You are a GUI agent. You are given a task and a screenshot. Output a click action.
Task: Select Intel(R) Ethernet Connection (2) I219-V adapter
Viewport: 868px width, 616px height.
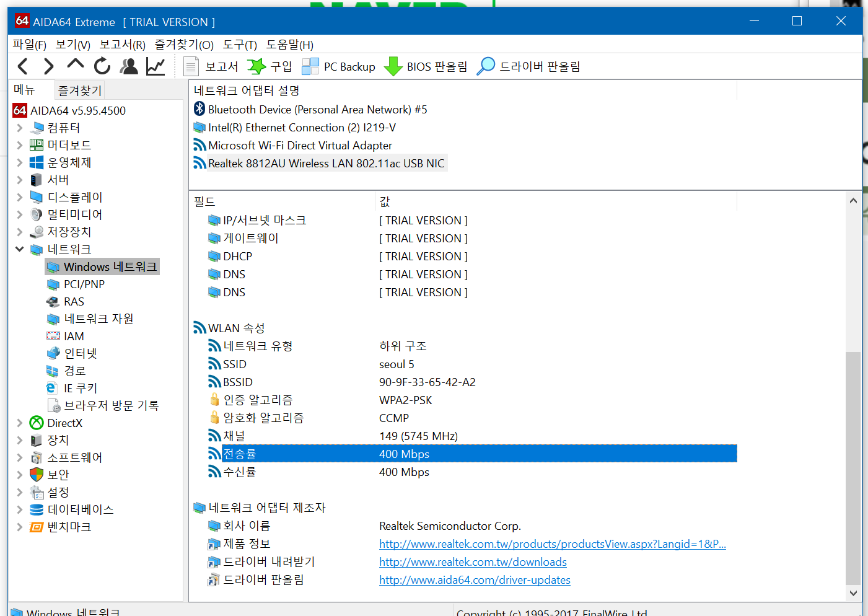pyautogui.click(x=295, y=127)
